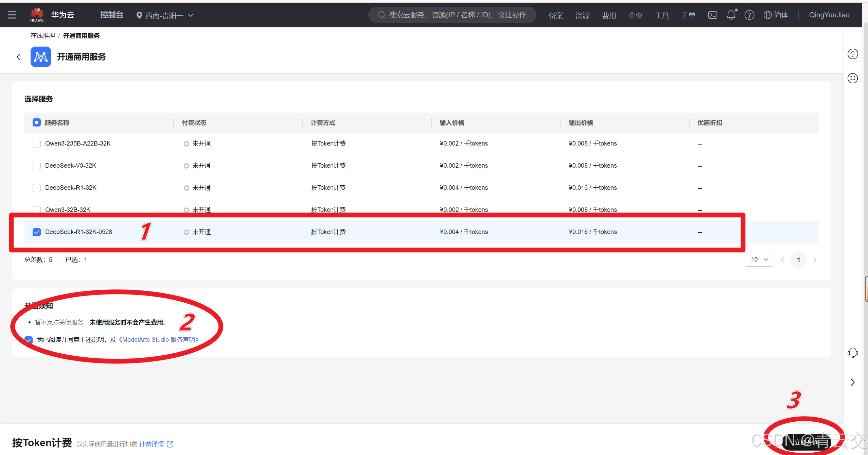
Task: Click the 计费方式 column header
Action: tap(323, 123)
